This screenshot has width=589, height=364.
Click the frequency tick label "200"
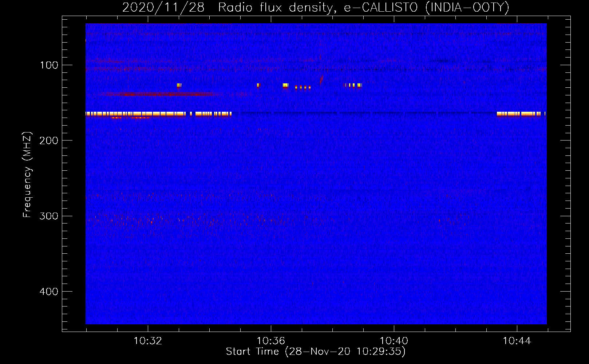49,141
